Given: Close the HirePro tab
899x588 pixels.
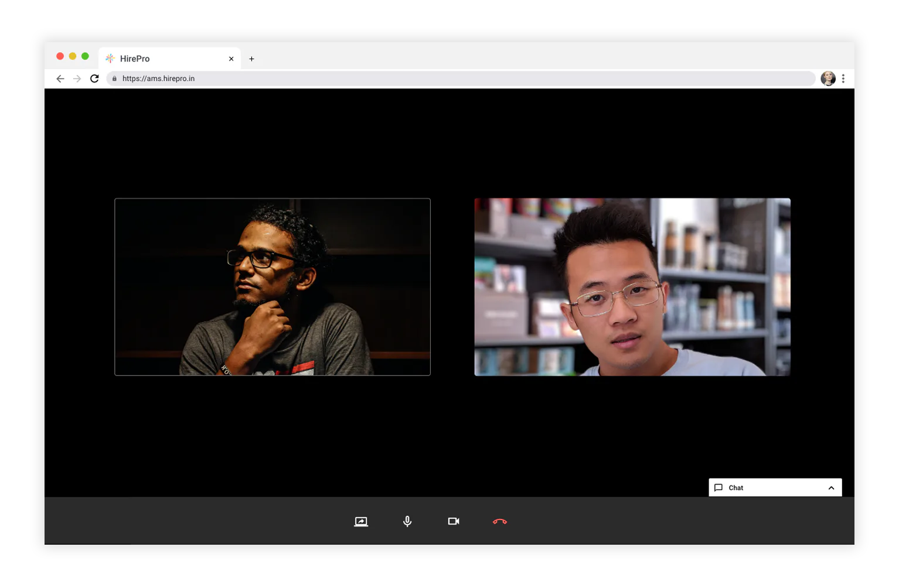Looking at the screenshot, I should pos(231,59).
